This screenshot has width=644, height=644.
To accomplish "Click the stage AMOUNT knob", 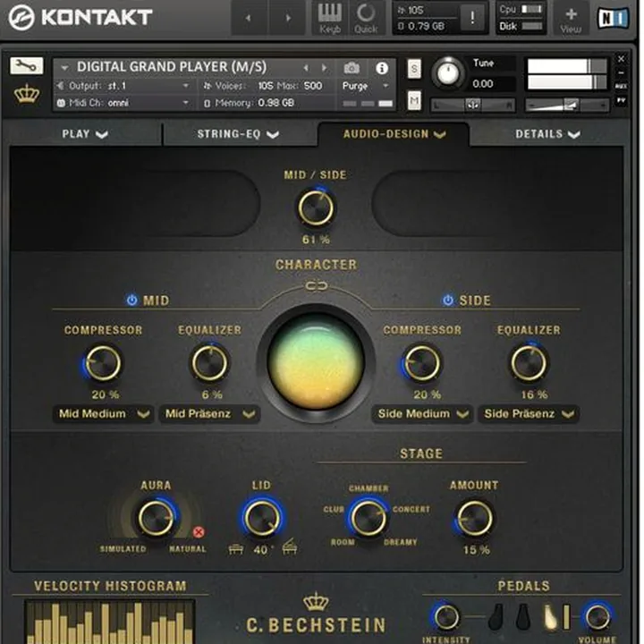I will point(475,518).
